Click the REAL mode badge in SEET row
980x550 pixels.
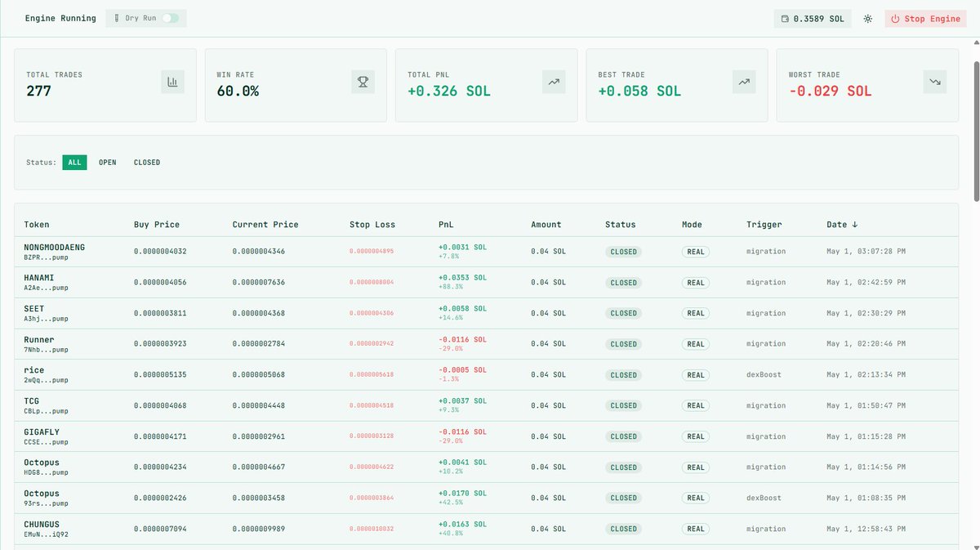click(x=696, y=313)
